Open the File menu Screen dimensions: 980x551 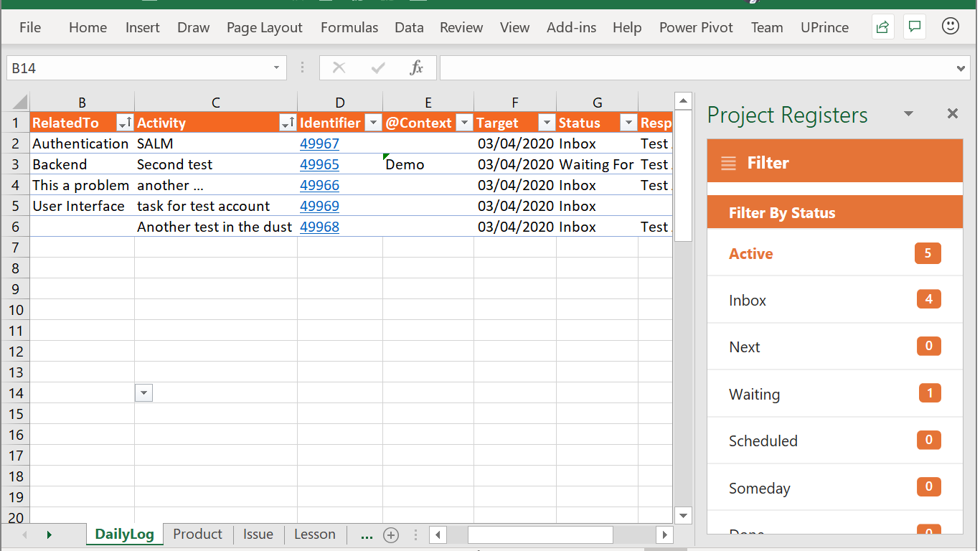[30, 27]
